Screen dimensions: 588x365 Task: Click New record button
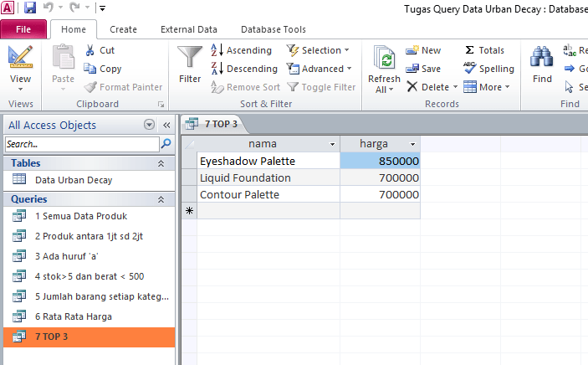pyautogui.click(x=423, y=50)
